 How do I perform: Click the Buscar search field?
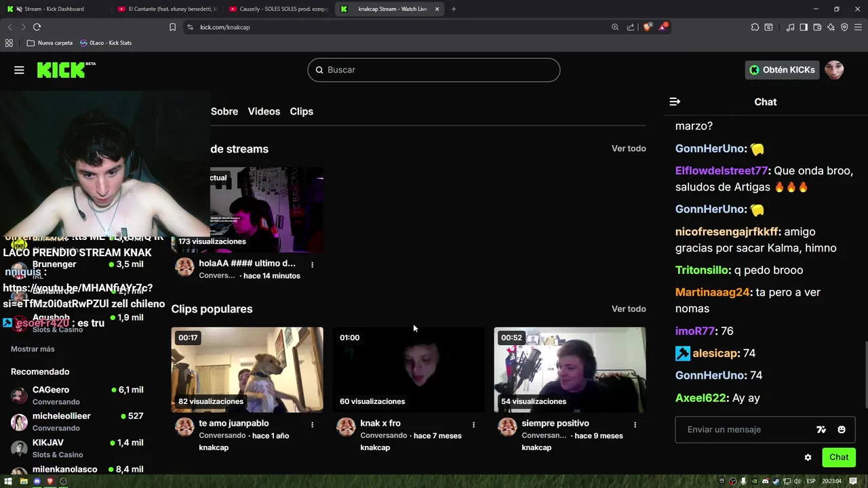pyautogui.click(x=434, y=70)
